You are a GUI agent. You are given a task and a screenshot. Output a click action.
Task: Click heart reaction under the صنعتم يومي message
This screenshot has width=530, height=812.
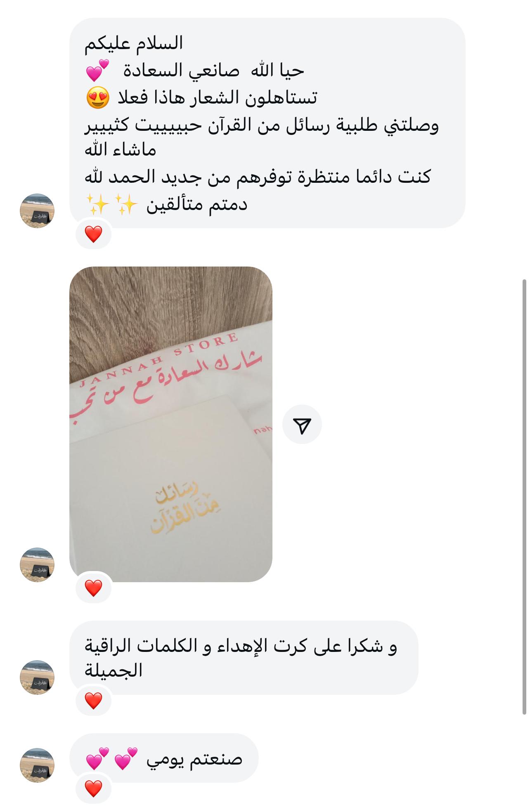93,789
